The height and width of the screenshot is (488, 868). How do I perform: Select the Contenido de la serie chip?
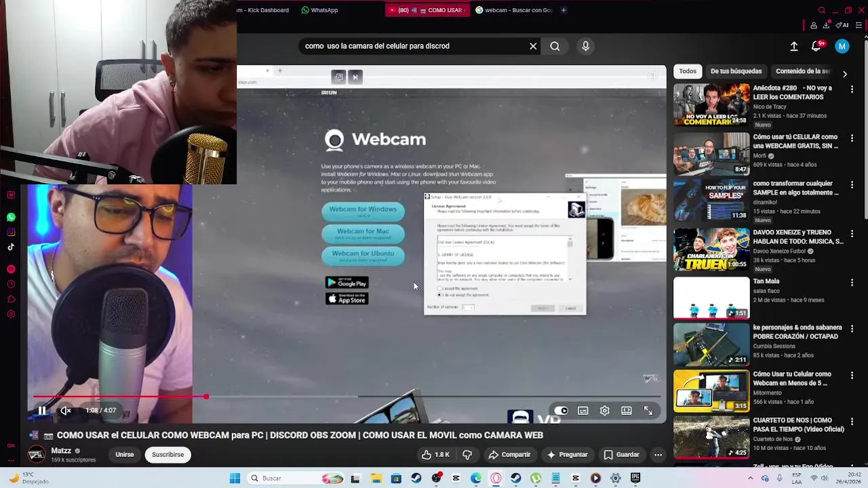pyautogui.click(x=803, y=71)
